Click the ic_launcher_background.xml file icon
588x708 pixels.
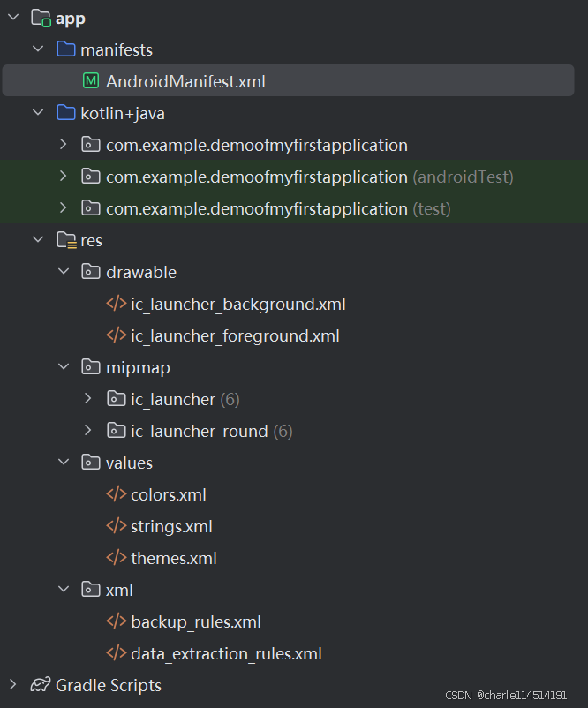point(116,304)
